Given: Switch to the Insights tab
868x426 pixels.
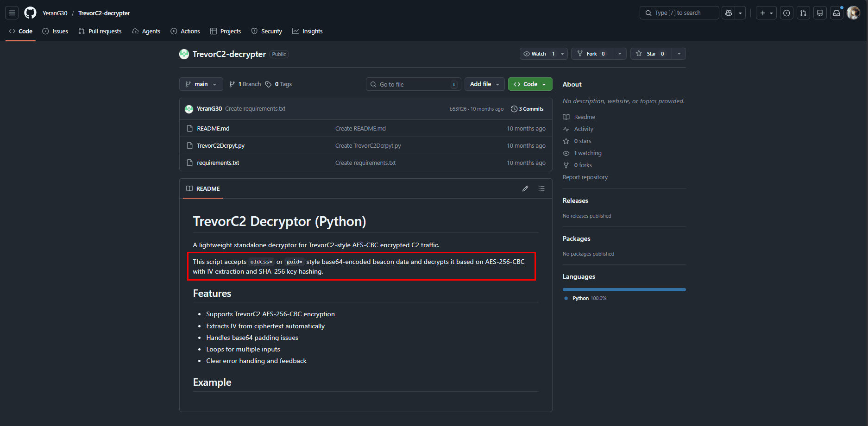Looking at the screenshot, I should tap(308, 31).
